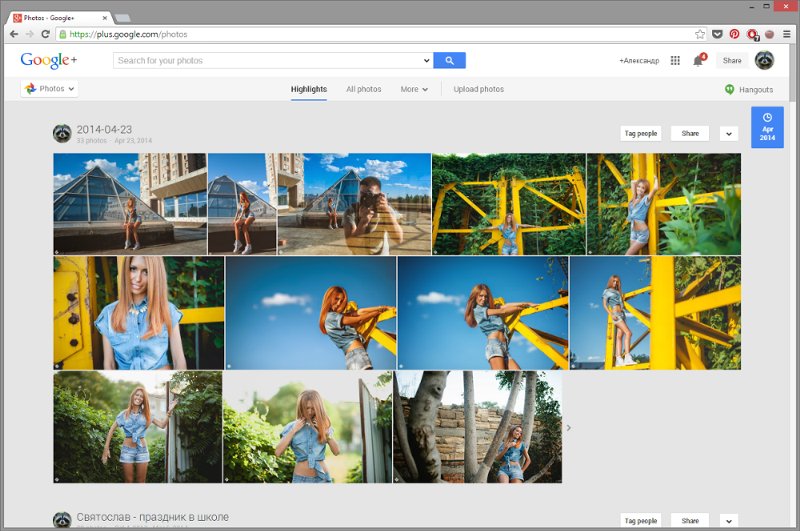Click the green padlock in the address bar

pyautogui.click(x=62, y=34)
